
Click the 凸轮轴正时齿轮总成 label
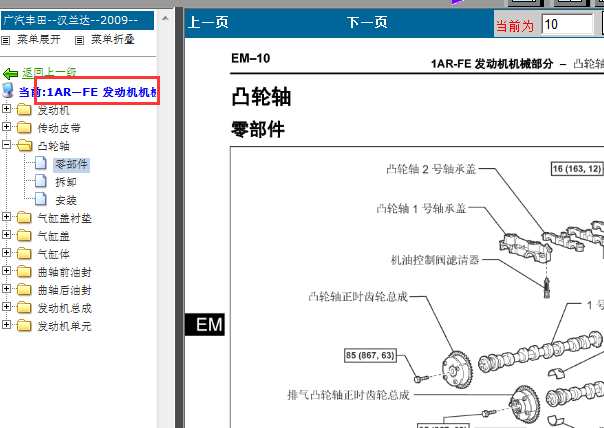tap(358, 297)
